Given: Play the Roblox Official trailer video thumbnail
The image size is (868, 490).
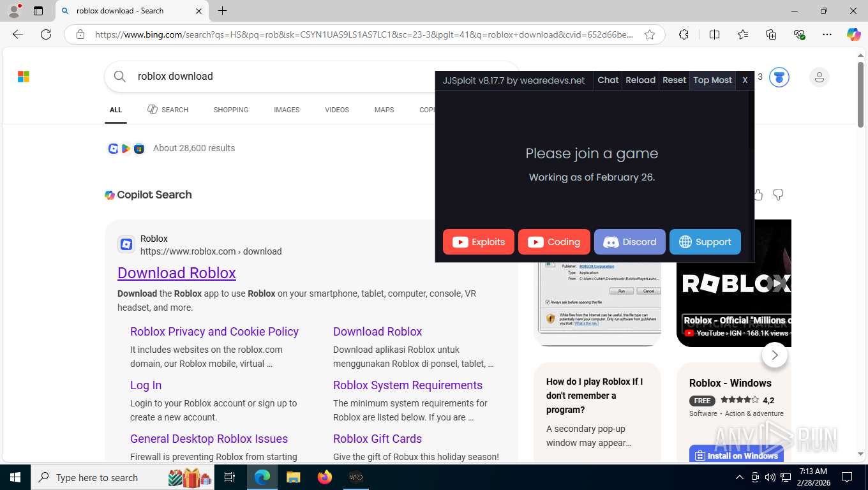Looking at the screenshot, I should tap(734, 283).
